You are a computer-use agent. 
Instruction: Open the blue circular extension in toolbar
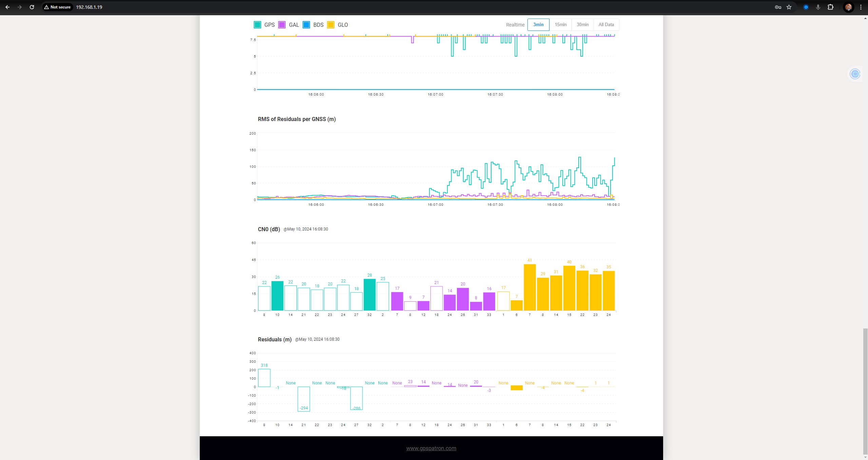pyautogui.click(x=806, y=7)
